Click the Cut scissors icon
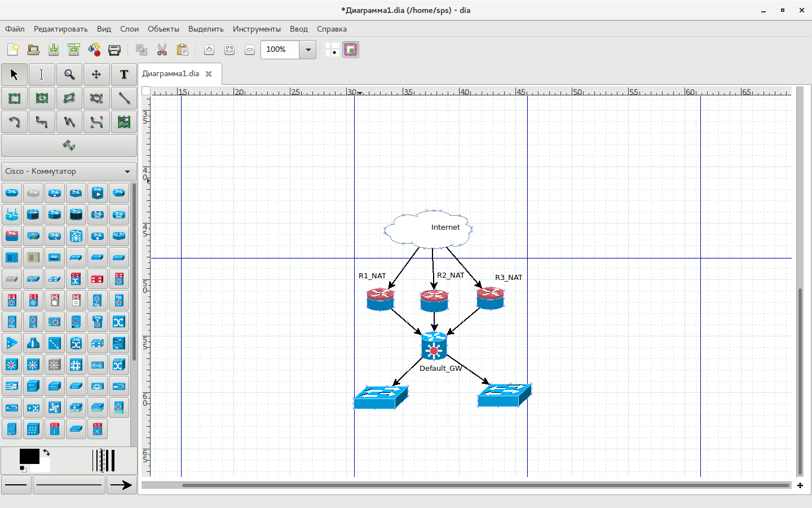This screenshot has height=508, width=812. point(162,50)
